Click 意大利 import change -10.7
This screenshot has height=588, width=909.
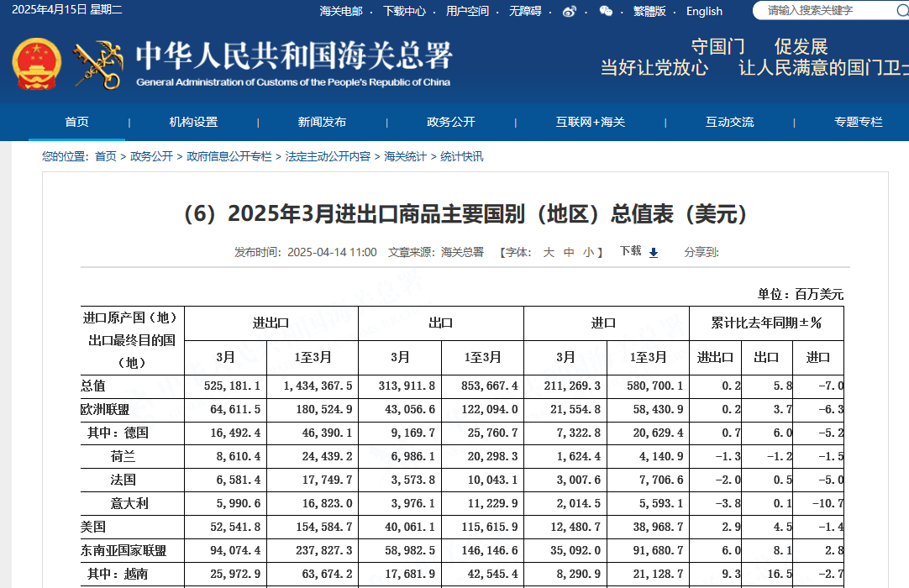click(x=828, y=503)
